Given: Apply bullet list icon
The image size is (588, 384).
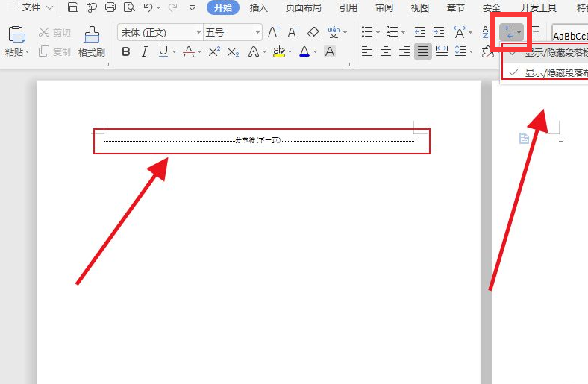Looking at the screenshot, I should click(x=367, y=32).
